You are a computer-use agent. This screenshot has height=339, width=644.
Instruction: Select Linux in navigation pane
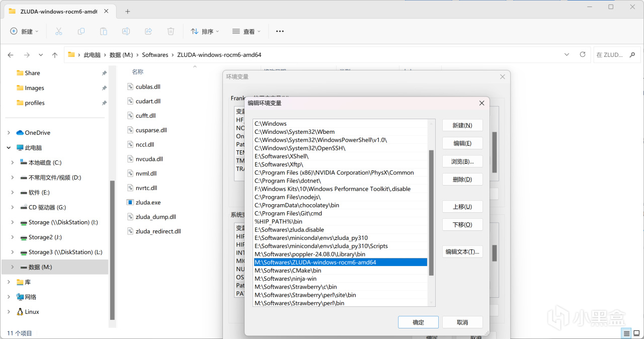pyautogui.click(x=32, y=312)
